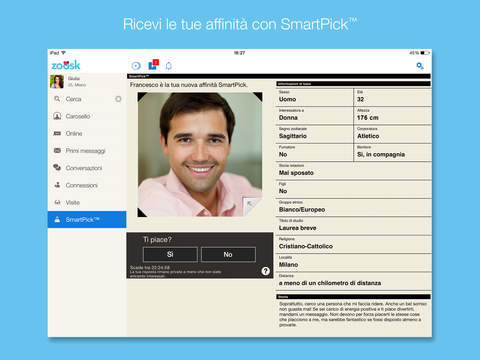
Task: Click the Conversazioni chat bubbles icon
Action: pos(57,167)
